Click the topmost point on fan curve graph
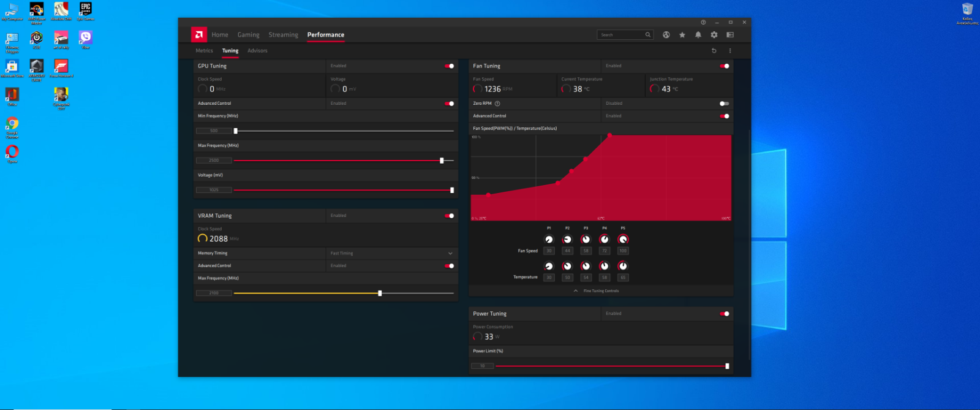The height and width of the screenshot is (410, 980). click(x=609, y=135)
